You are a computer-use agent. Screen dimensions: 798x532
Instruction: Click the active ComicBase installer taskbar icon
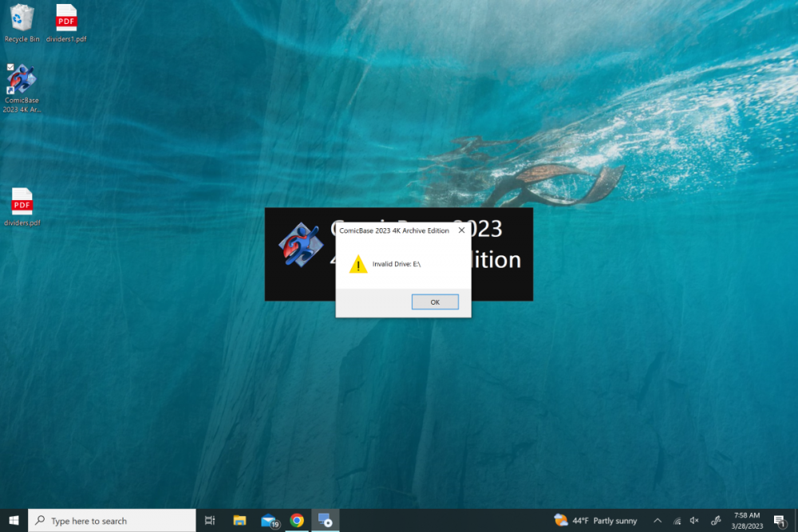point(325,521)
